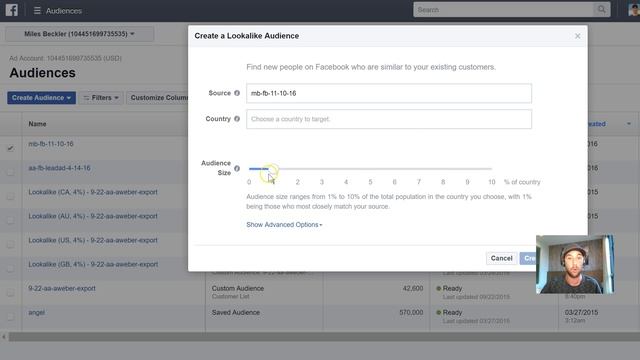
Task: Open the 9-22-aa-aweber-export audience link
Action: pyautogui.click(x=62, y=288)
